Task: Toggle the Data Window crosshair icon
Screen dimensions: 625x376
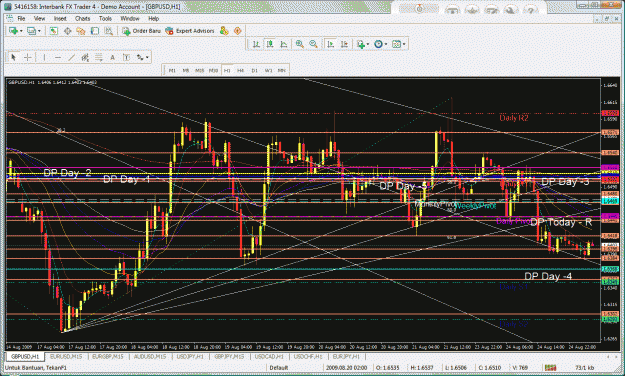Action: click(x=67, y=31)
